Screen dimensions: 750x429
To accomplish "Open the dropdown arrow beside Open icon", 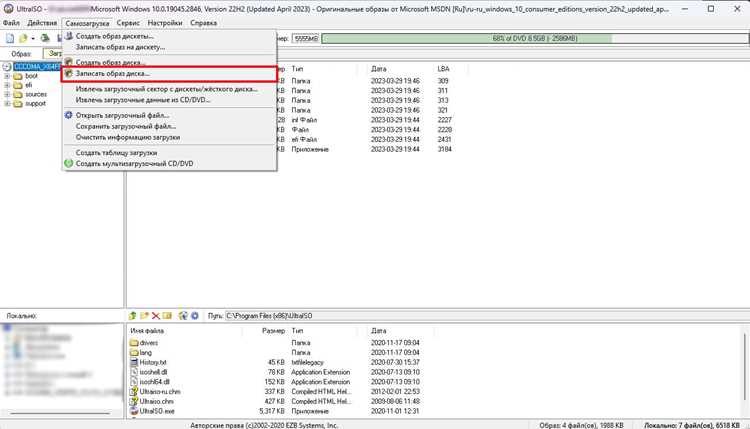I will point(33,39).
